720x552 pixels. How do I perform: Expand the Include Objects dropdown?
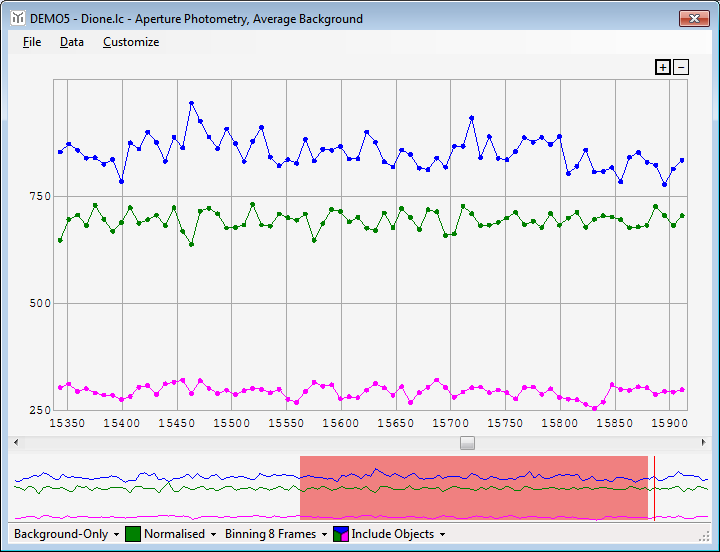(398, 534)
